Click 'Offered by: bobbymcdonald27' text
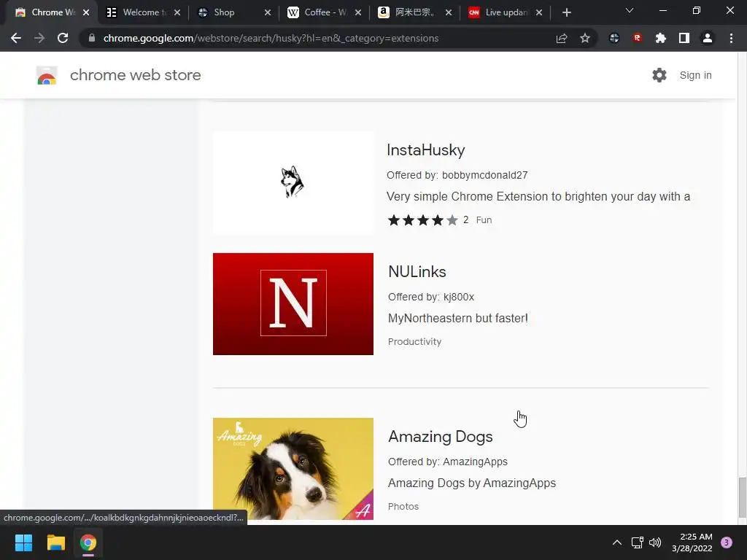 pos(457,175)
